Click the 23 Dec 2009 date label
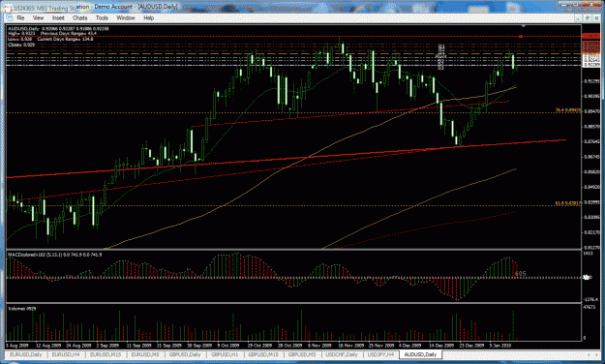Viewport: 605px width, 364px height. 472,346
